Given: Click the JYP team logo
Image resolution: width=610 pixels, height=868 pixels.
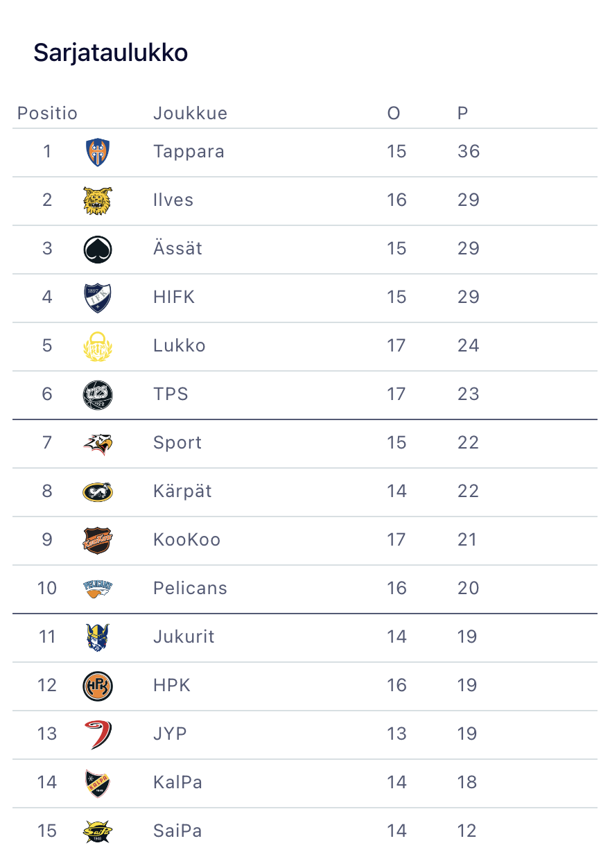Looking at the screenshot, I should pos(98,734).
